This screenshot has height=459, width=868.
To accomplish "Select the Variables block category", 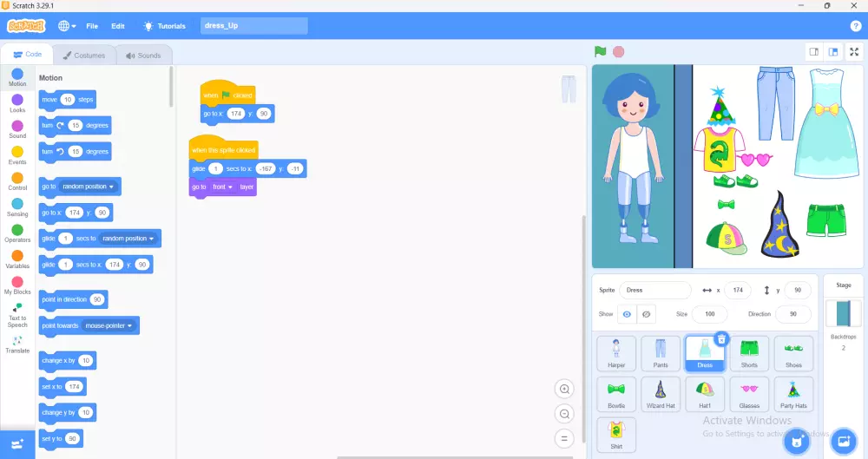I will [x=17, y=259].
